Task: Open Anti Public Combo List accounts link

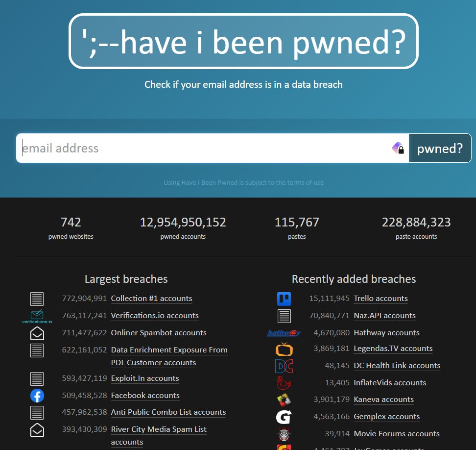Action: click(x=168, y=412)
